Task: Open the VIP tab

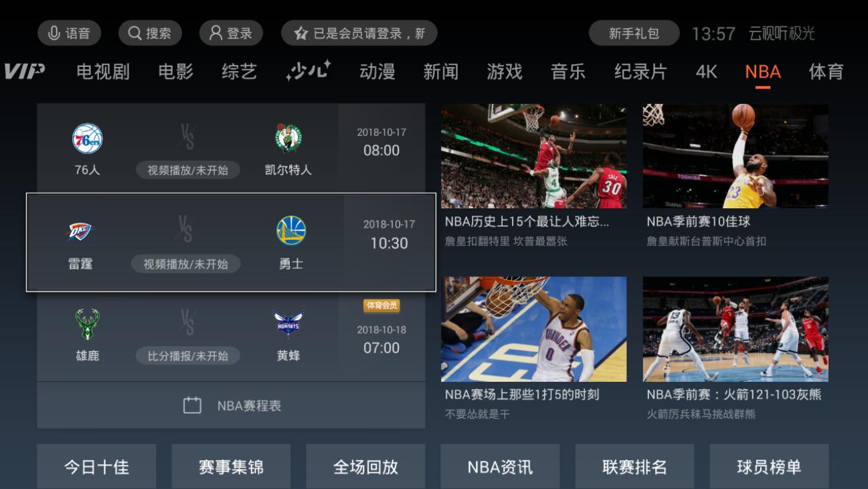Action: pos(24,71)
